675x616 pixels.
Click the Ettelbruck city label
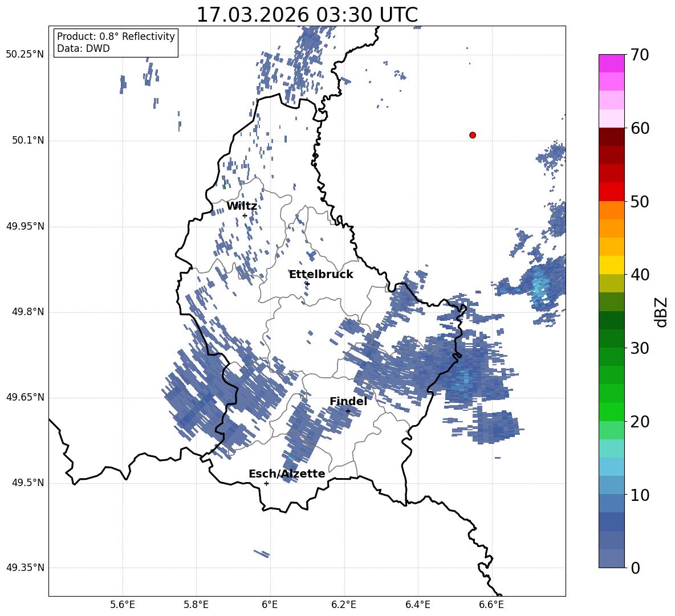coord(321,275)
